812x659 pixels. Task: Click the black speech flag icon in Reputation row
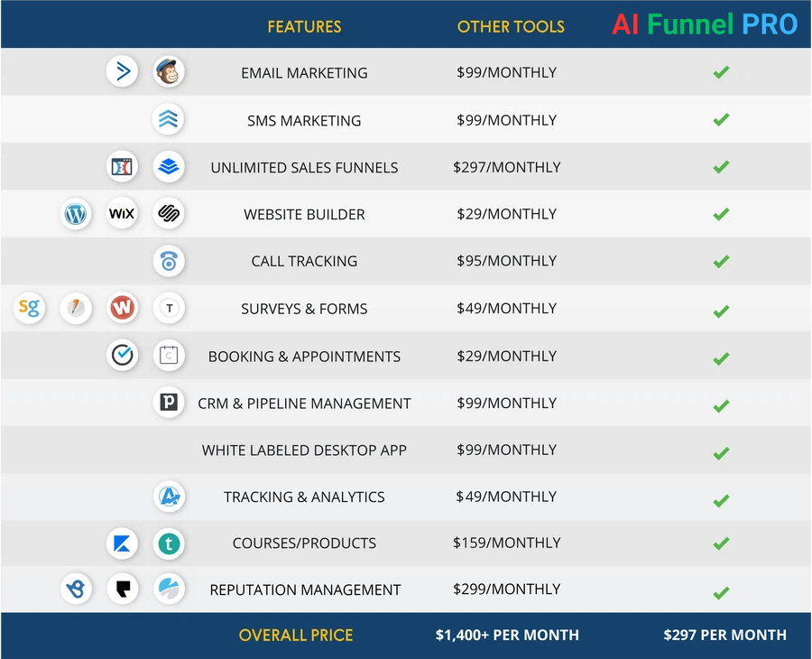pos(123,589)
